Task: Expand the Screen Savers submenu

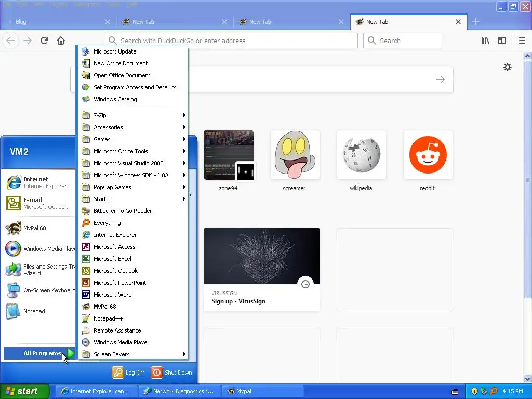Action: tap(133, 354)
